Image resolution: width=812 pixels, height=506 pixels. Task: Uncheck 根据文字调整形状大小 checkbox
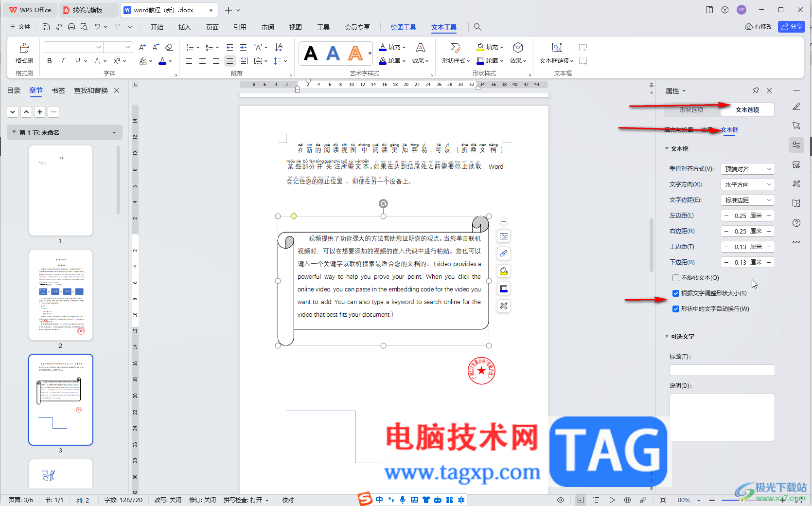click(x=676, y=293)
